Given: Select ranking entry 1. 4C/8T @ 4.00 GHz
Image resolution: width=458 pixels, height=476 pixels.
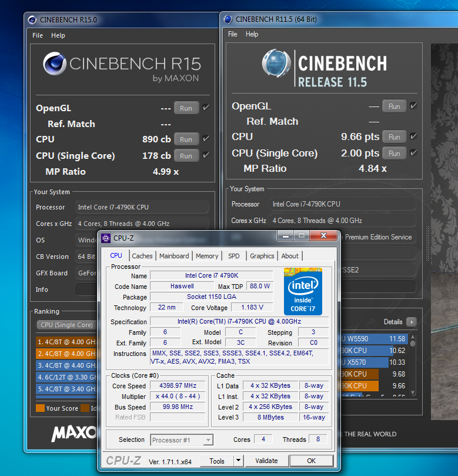Looking at the screenshot, I should pos(66,342).
